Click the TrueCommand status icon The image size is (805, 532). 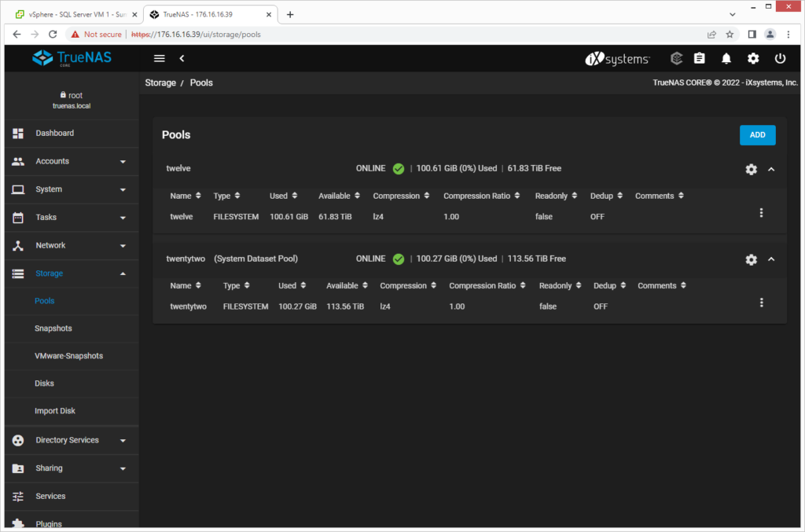[x=676, y=58]
